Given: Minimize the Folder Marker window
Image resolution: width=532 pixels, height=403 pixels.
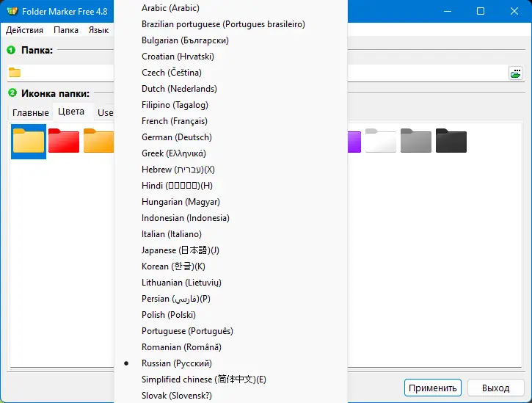Looking at the screenshot, I should [448, 11].
